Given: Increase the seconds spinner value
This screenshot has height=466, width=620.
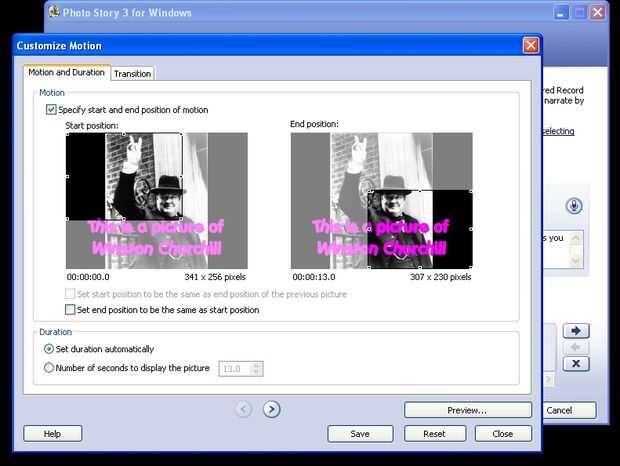Looking at the screenshot, I should tap(257, 365).
